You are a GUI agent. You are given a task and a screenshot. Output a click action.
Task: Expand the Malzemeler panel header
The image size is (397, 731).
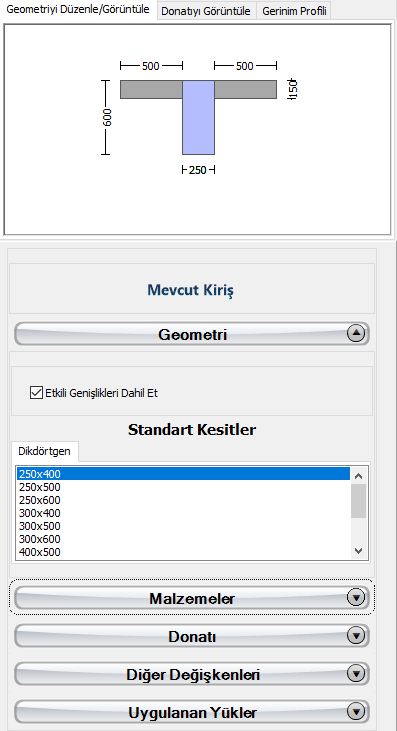coord(192,597)
